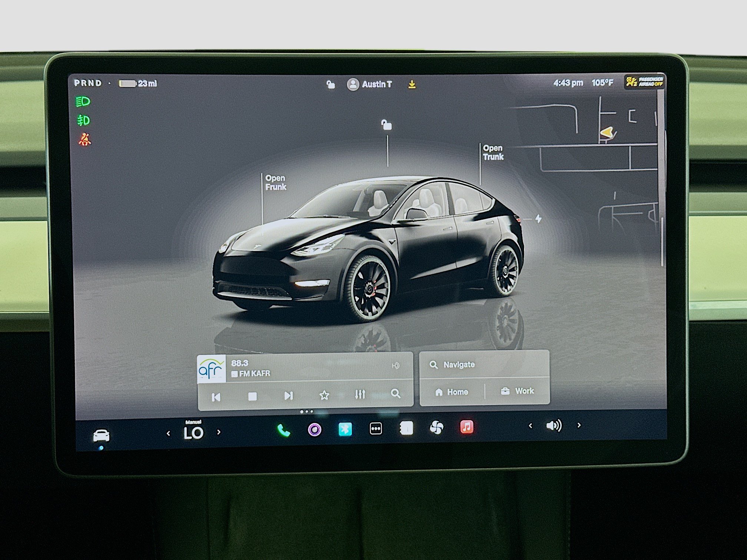
Task: Tap the status bar lock icon
Action: (331, 84)
